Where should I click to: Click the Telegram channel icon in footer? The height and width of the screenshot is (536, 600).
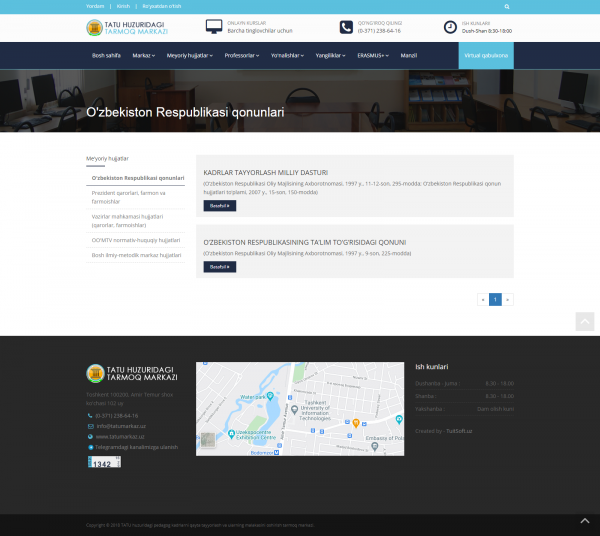(x=90, y=447)
